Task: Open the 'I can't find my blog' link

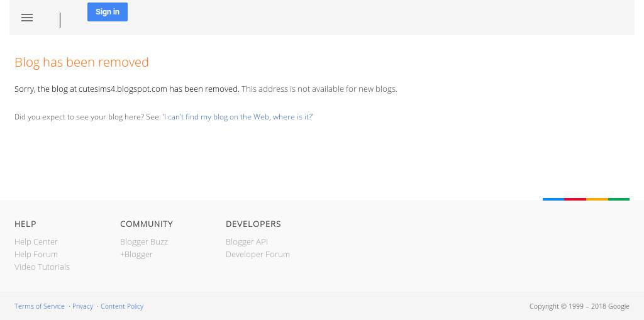Action: [238, 117]
